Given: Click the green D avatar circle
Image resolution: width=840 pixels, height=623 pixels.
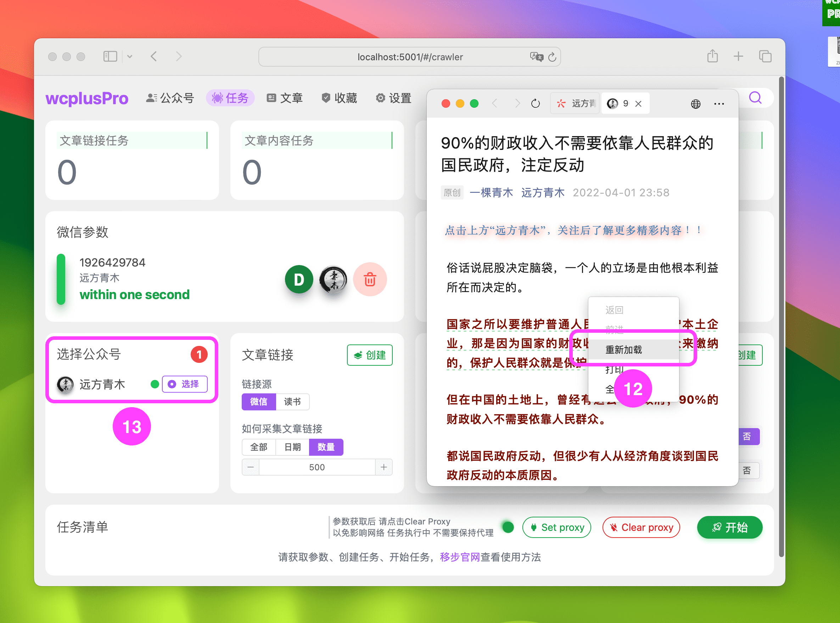Looking at the screenshot, I should point(299,280).
